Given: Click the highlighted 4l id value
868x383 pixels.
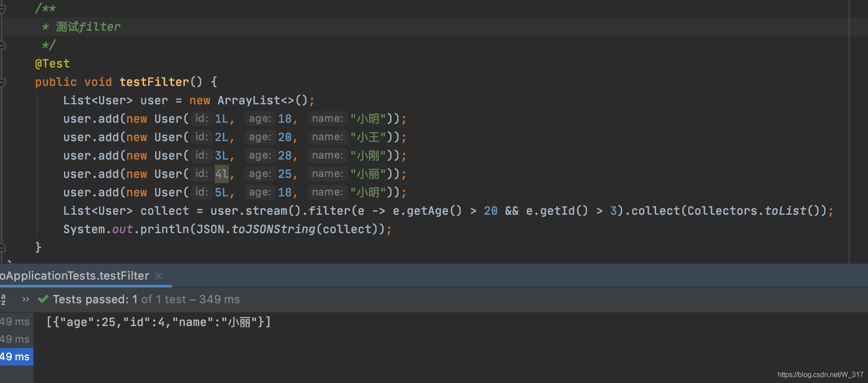Looking at the screenshot, I should [221, 174].
